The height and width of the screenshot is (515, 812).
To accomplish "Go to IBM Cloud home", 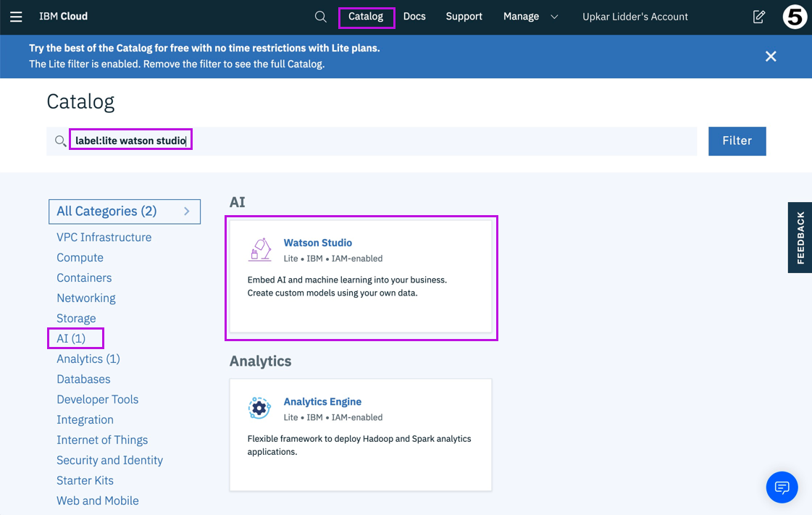I will point(63,17).
